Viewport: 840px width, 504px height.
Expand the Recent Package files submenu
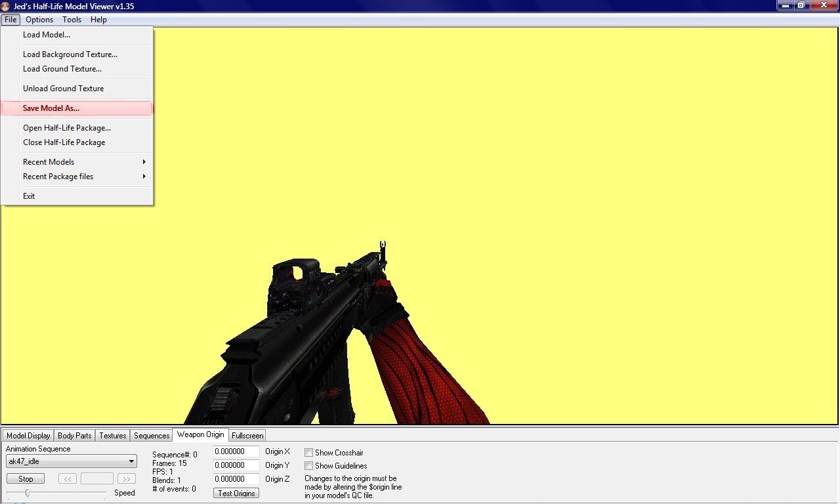point(83,177)
